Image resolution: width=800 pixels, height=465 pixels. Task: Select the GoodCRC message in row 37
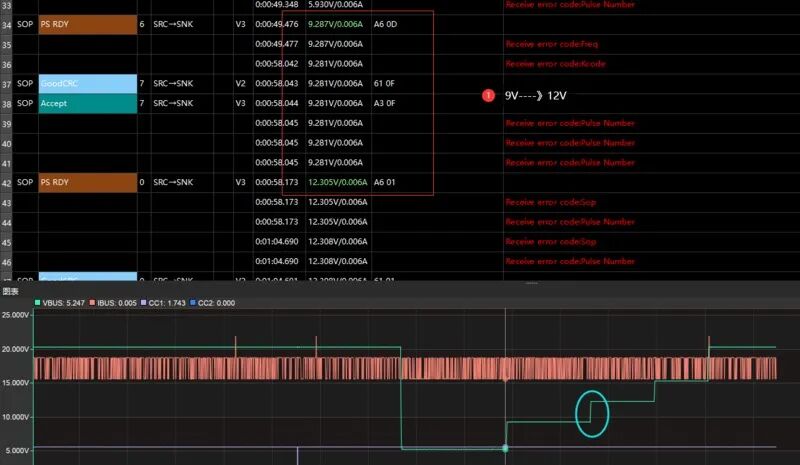coord(88,84)
